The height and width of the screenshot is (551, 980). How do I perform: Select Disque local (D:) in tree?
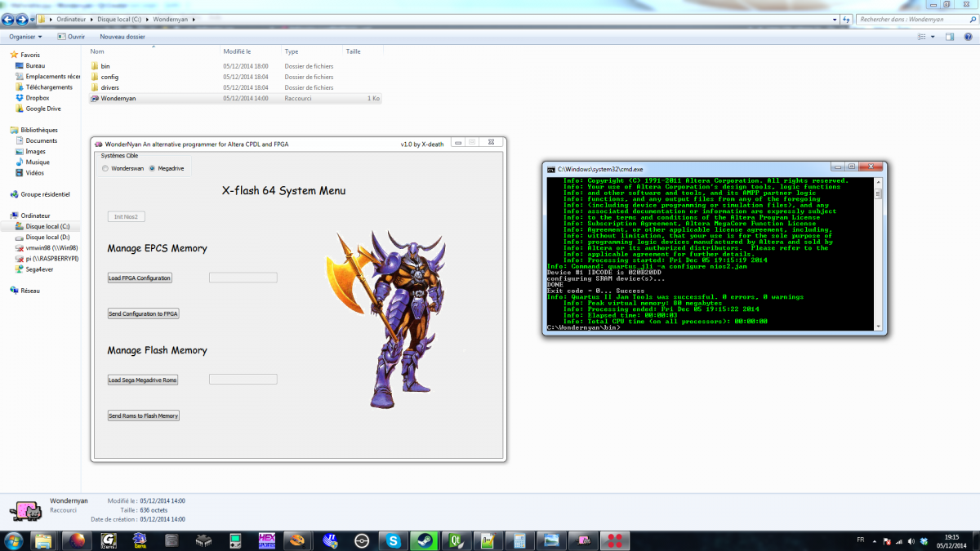tap(47, 237)
